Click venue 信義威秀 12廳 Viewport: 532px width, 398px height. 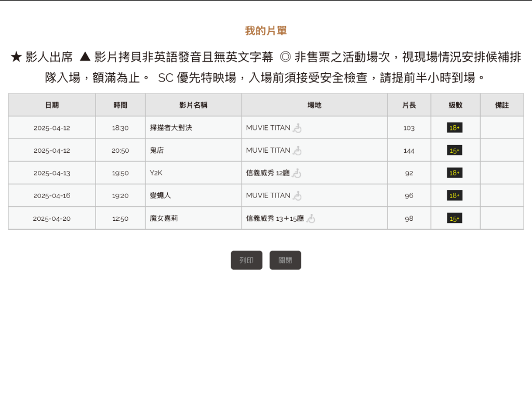pos(268,173)
